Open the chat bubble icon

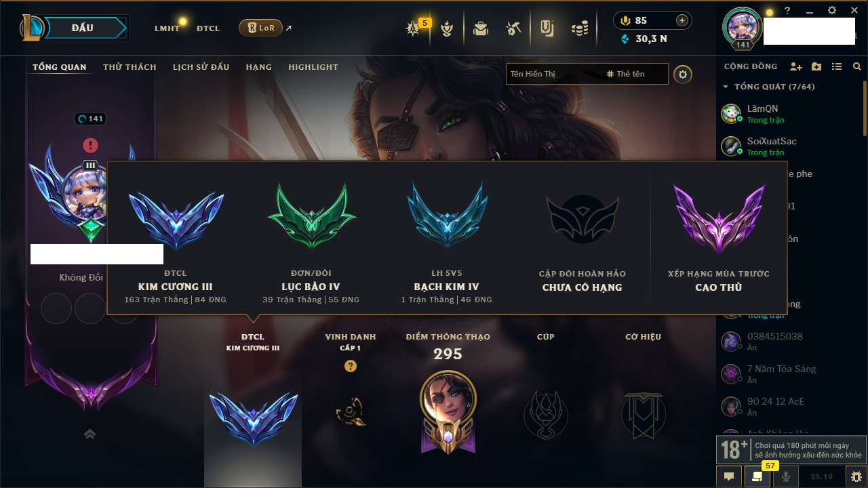(729, 476)
